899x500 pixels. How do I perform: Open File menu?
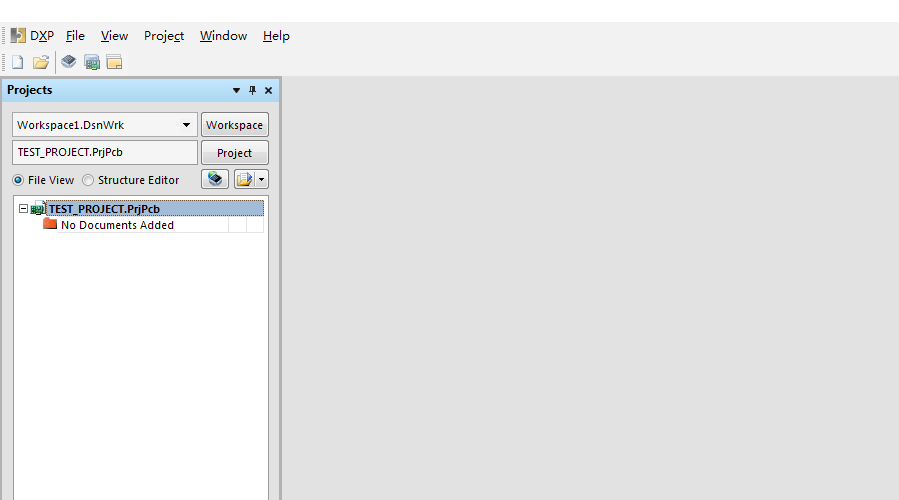click(x=75, y=36)
